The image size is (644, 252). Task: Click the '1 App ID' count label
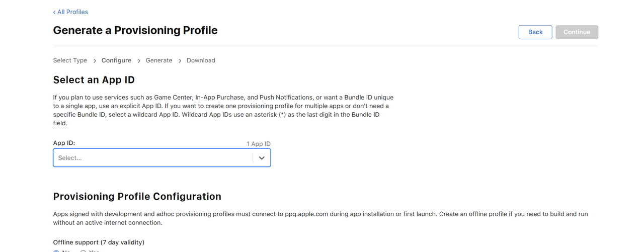click(x=258, y=144)
